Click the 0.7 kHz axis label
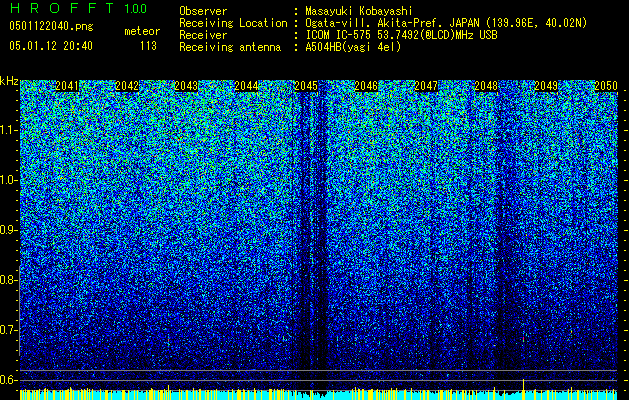629x400 pixels. pyautogui.click(x=9, y=330)
